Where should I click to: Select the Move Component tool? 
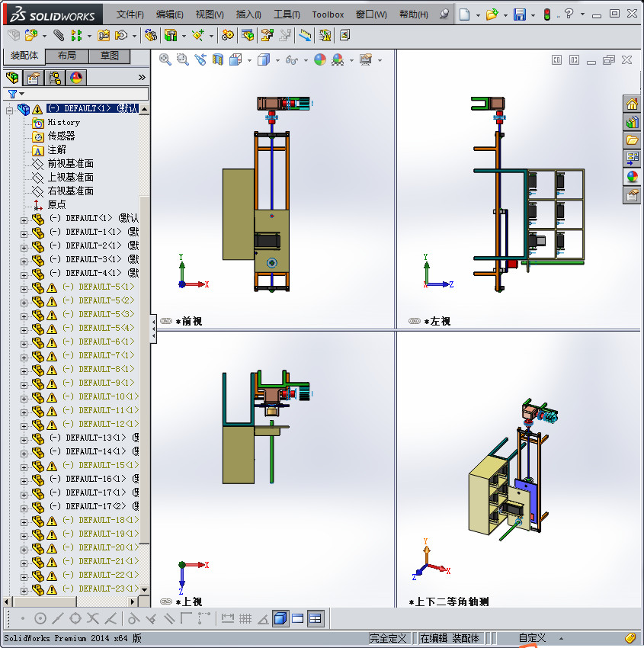[x=121, y=36]
